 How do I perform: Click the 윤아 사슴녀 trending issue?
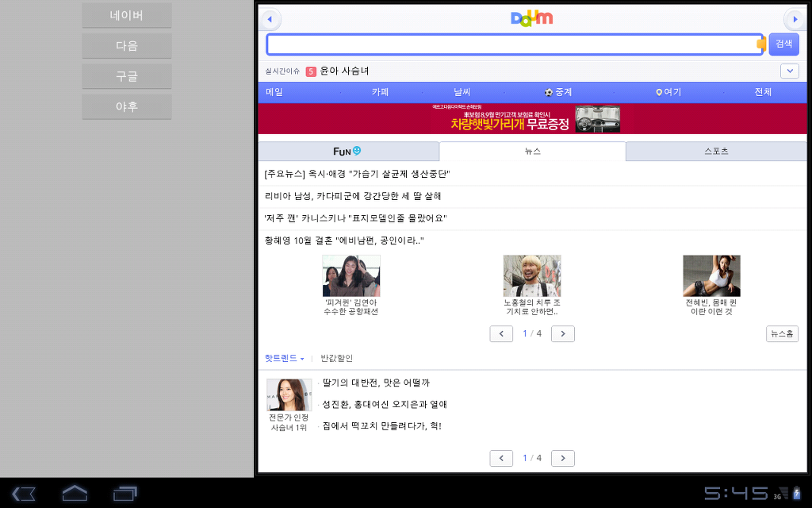click(344, 71)
